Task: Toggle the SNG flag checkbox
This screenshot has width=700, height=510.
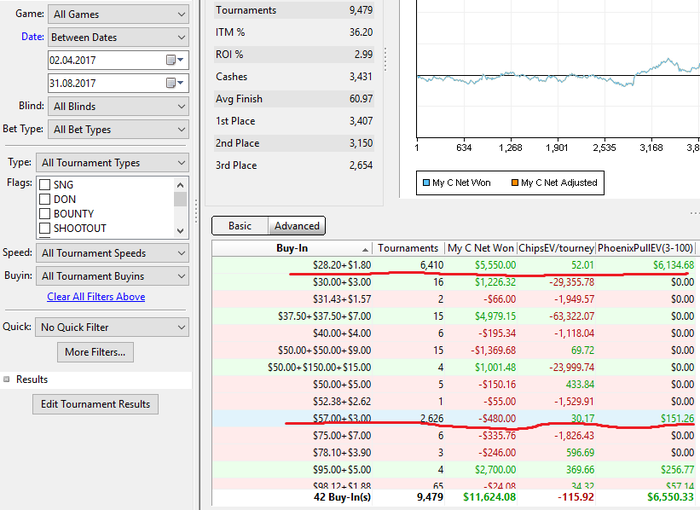Action: tap(45, 184)
